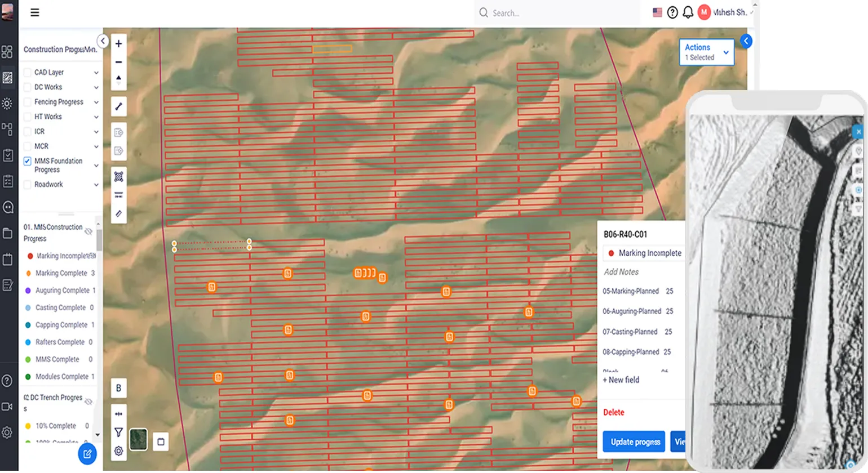Click the Search field
Screen dimensions: 868x473
tap(557, 13)
